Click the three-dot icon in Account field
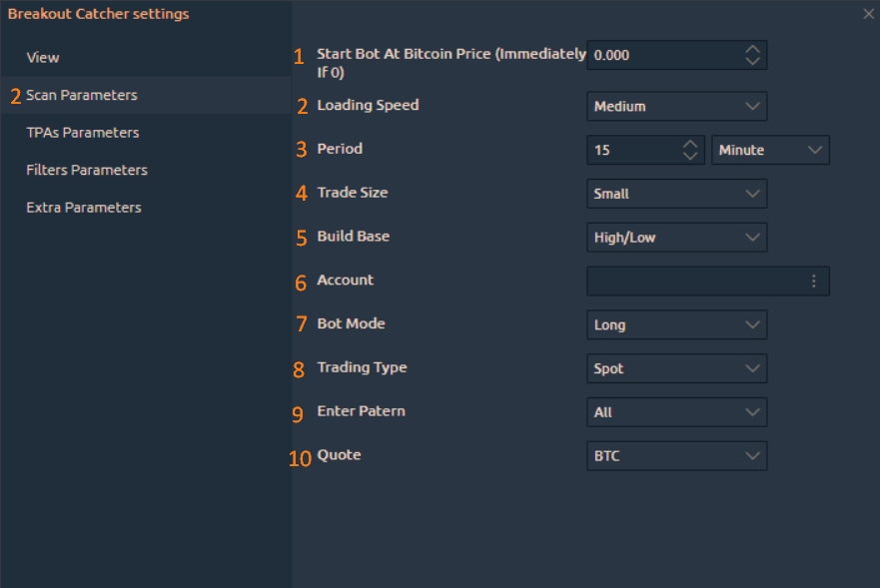The width and height of the screenshot is (880, 588). pos(813,282)
